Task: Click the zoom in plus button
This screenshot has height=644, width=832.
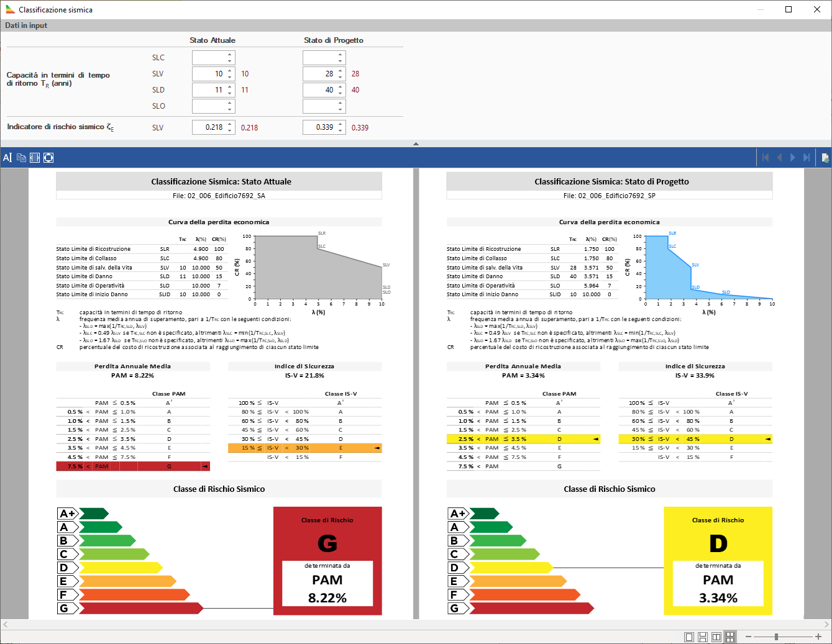Action: tap(818, 637)
